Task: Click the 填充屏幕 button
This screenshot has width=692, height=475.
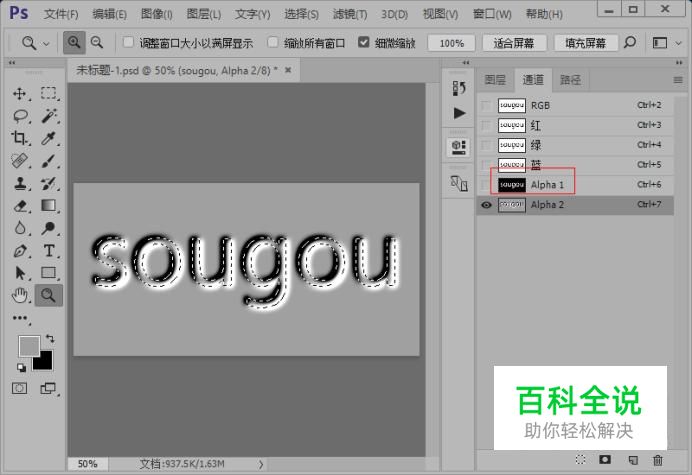Action: (586, 43)
